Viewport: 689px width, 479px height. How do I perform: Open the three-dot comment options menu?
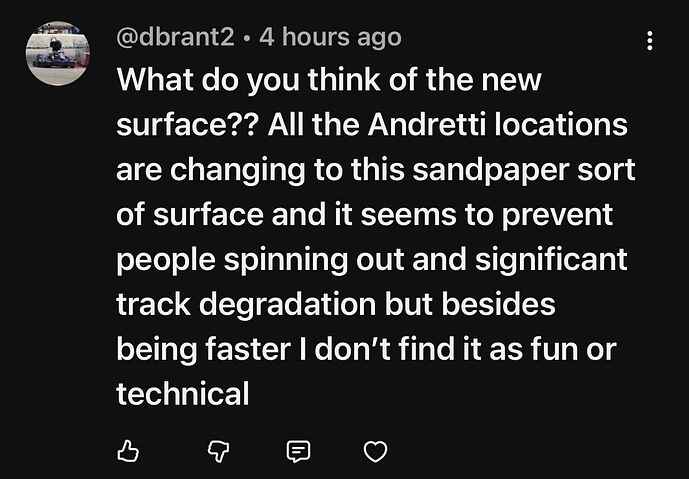[x=649, y=41]
